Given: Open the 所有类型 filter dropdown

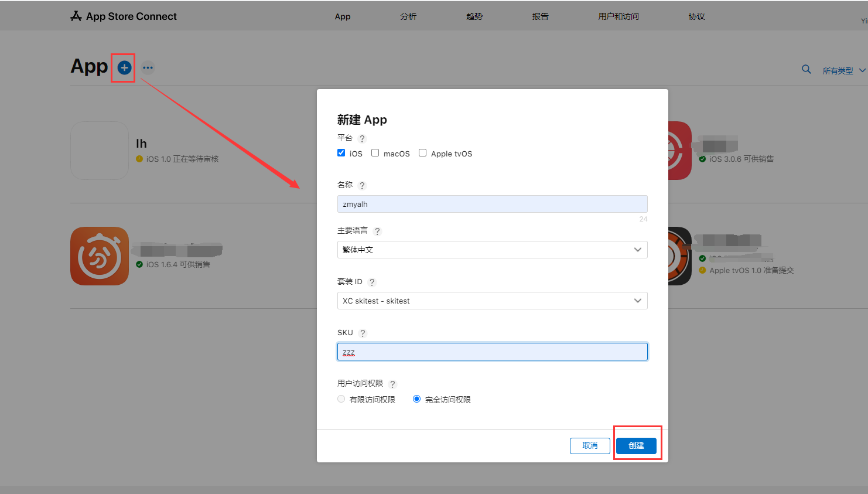Looking at the screenshot, I should (844, 71).
